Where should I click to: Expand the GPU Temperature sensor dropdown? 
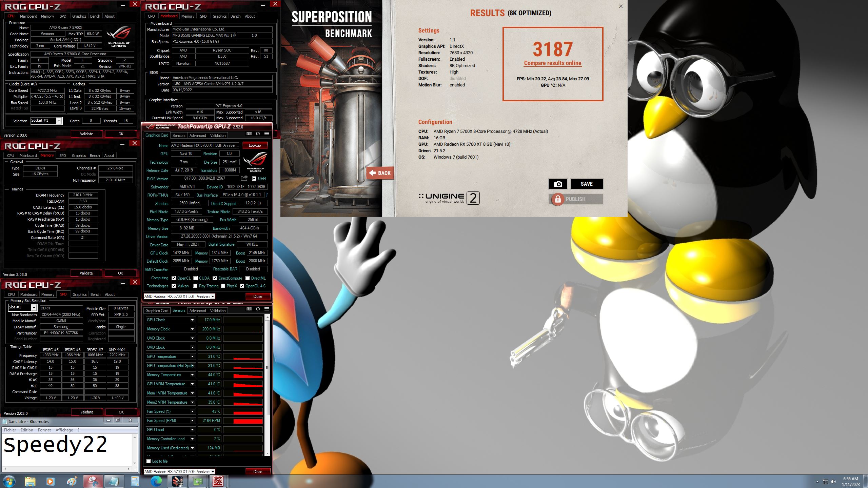(x=192, y=357)
